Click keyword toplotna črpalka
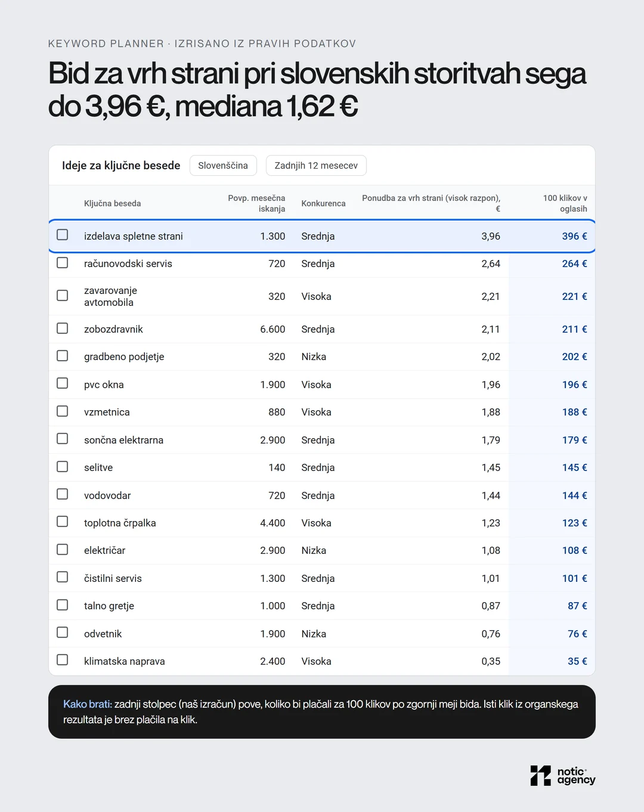The width and height of the screenshot is (644, 812). [120, 523]
